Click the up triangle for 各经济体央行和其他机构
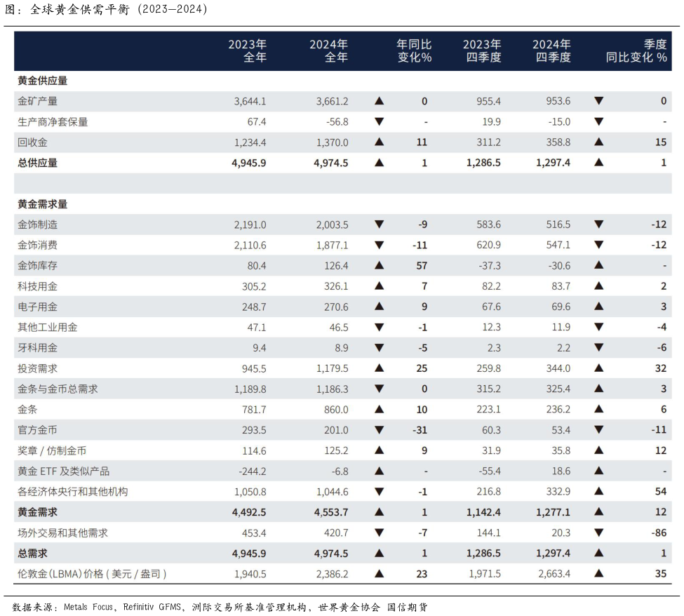Screen dimensions: 684x616 point(380,491)
